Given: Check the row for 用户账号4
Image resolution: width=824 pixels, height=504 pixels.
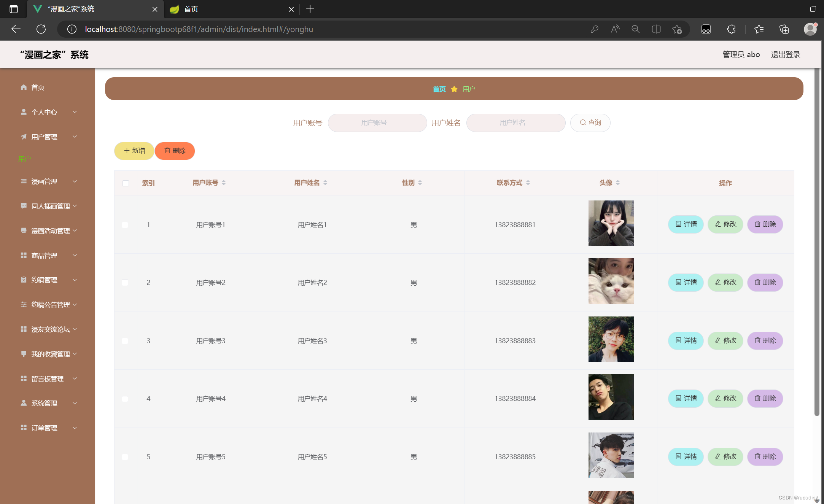Looking at the screenshot, I should pos(125,399).
